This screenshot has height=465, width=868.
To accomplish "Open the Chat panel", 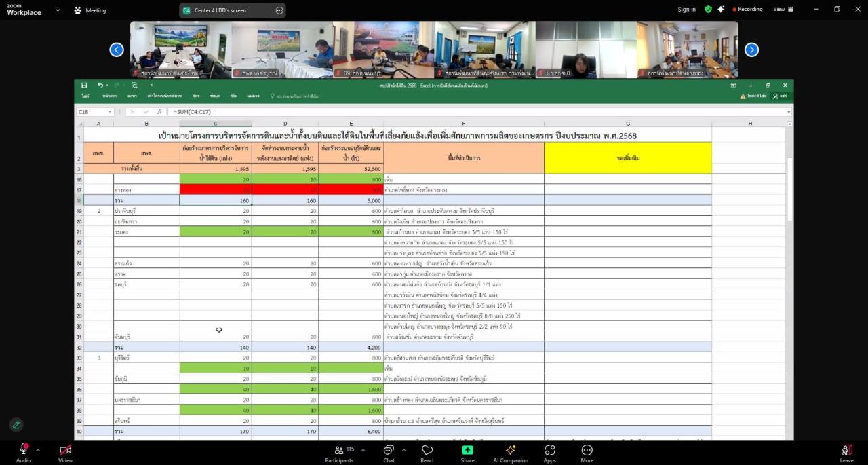I will pyautogui.click(x=389, y=451).
